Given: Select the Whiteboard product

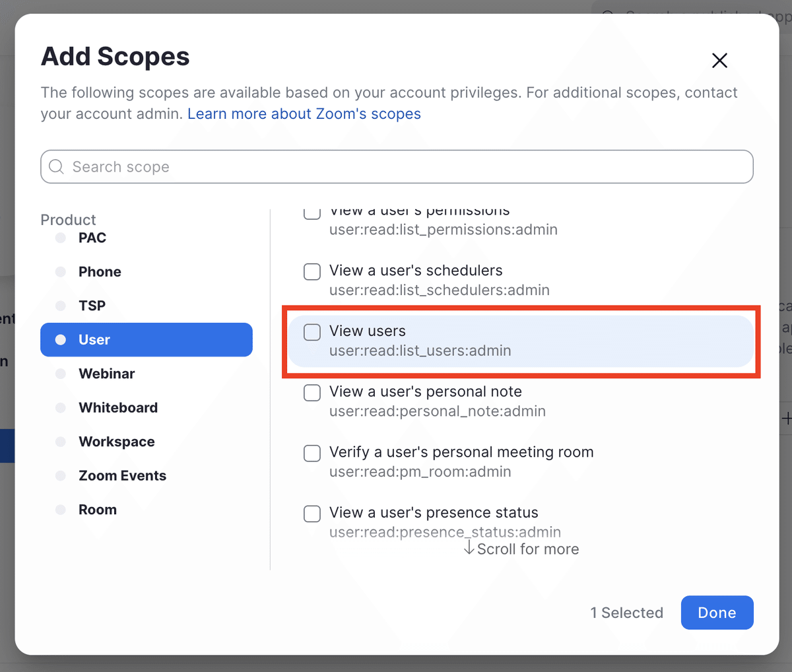Looking at the screenshot, I should click(x=118, y=408).
